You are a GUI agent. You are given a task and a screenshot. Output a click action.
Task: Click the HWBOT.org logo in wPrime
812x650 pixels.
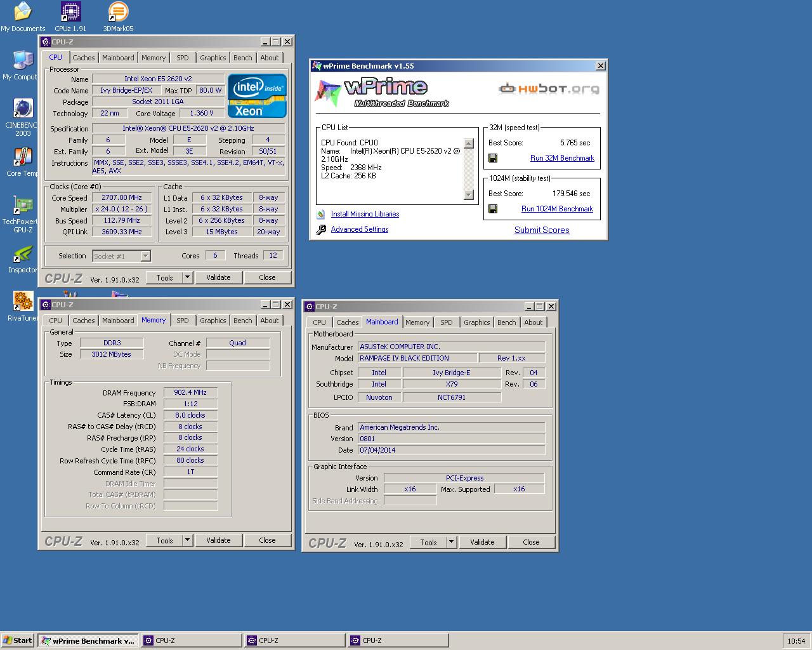pos(549,89)
